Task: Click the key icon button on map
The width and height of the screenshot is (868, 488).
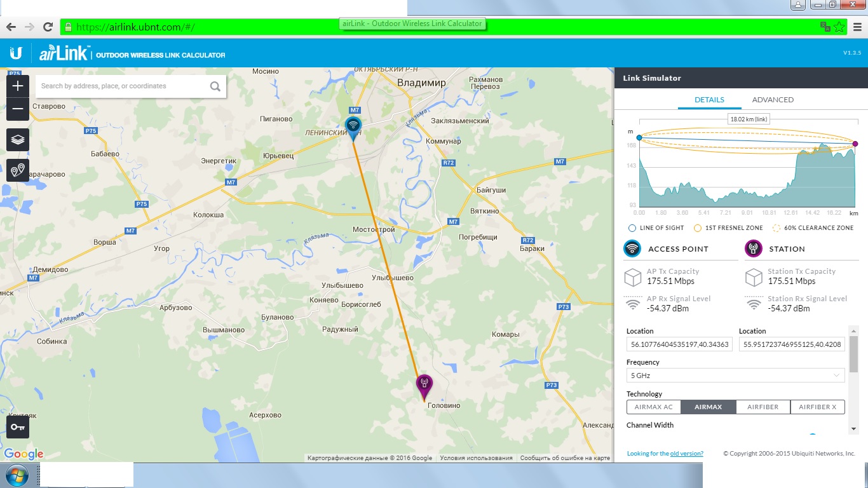Action: [18, 427]
